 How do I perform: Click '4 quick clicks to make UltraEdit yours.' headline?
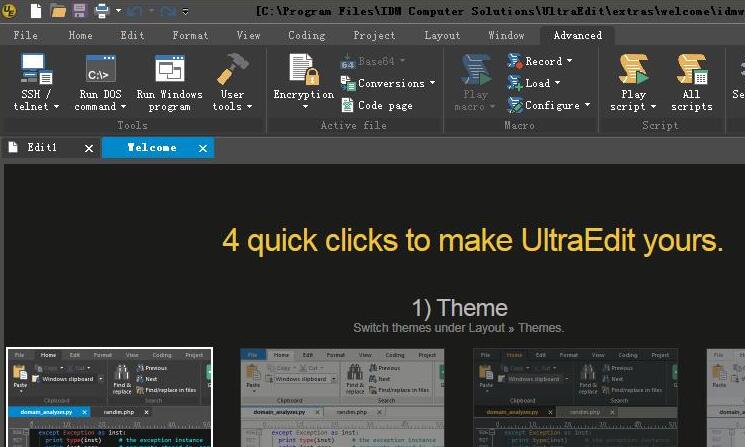(473, 240)
